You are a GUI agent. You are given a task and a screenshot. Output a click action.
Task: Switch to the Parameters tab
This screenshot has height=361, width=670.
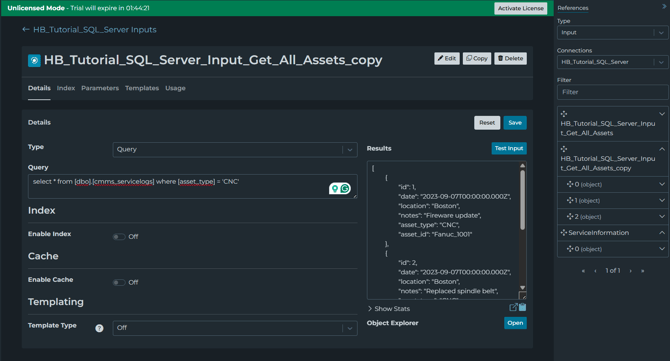tap(100, 88)
